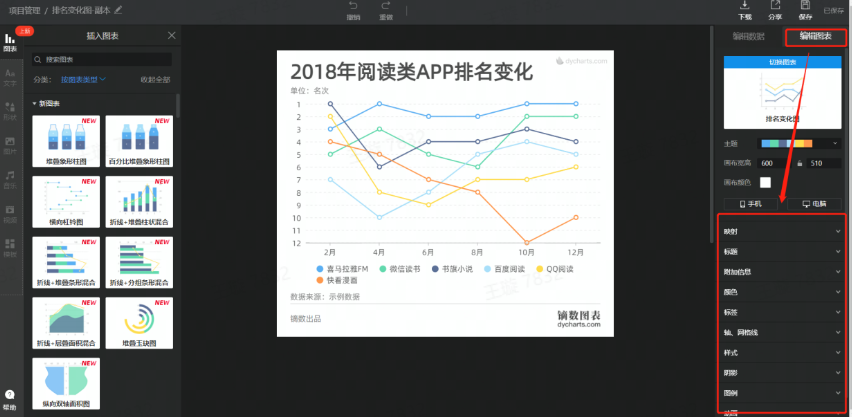The image size is (852, 417).
Task: Switch to the 编辑图表 tab
Action: click(x=815, y=36)
